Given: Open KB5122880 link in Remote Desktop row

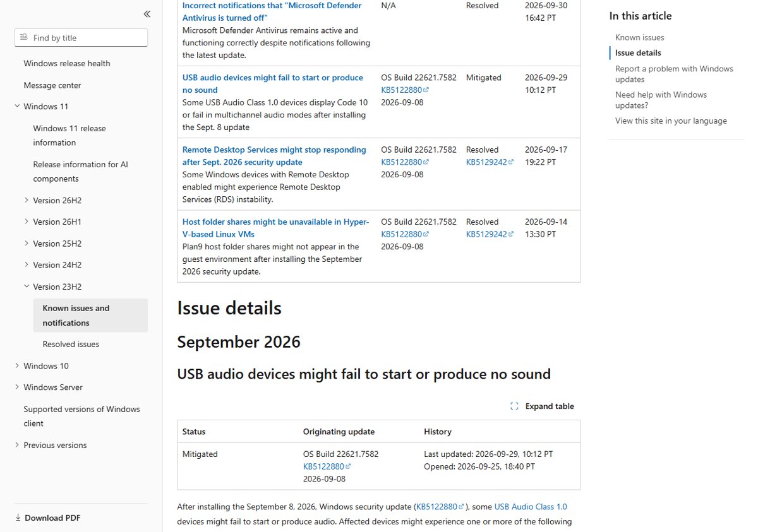Looking at the screenshot, I should 405,162.
